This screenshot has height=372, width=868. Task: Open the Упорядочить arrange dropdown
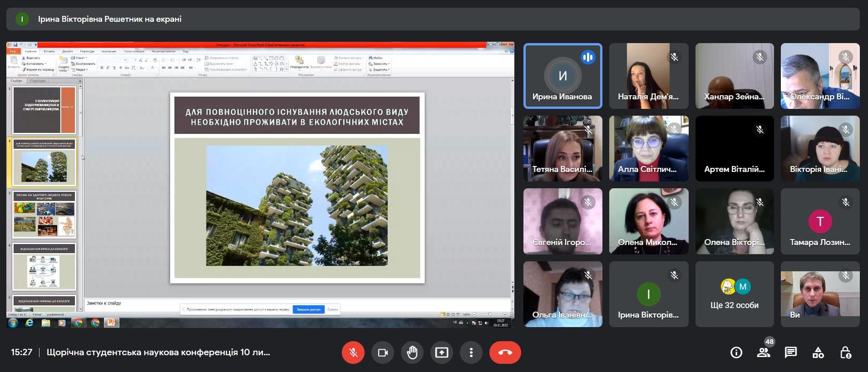[299, 62]
